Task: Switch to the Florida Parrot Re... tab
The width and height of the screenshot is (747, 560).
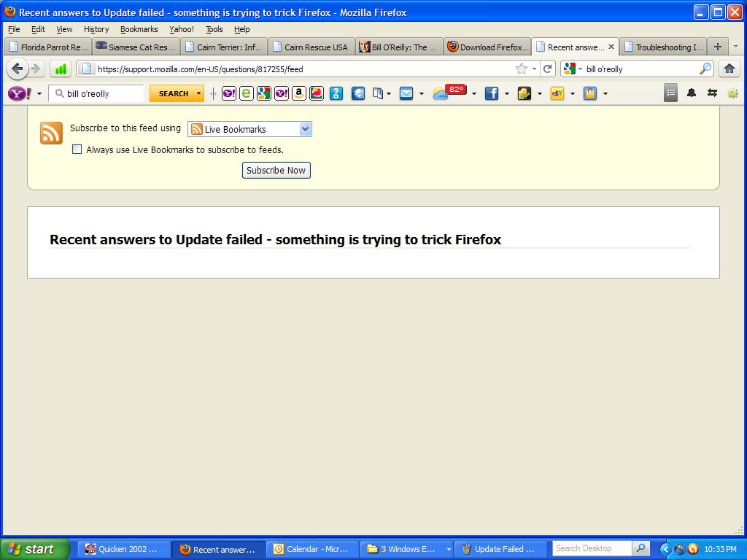Action: point(48,47)
